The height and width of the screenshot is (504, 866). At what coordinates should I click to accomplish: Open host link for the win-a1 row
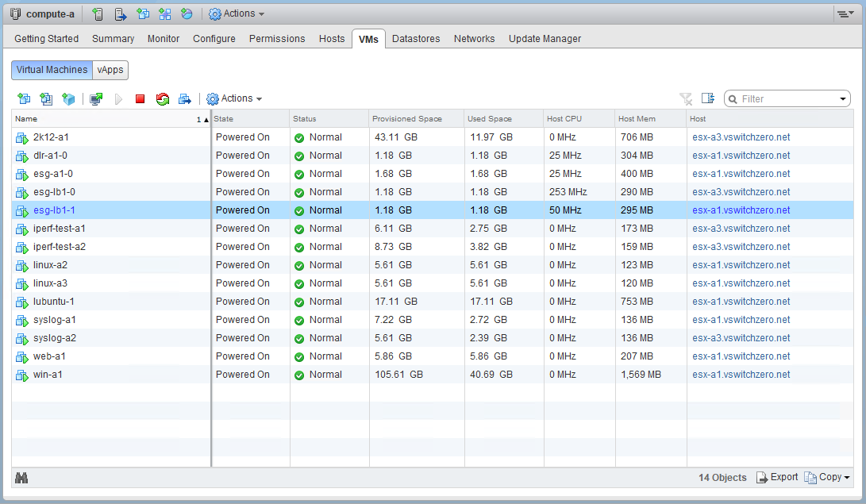coord(741,375)
